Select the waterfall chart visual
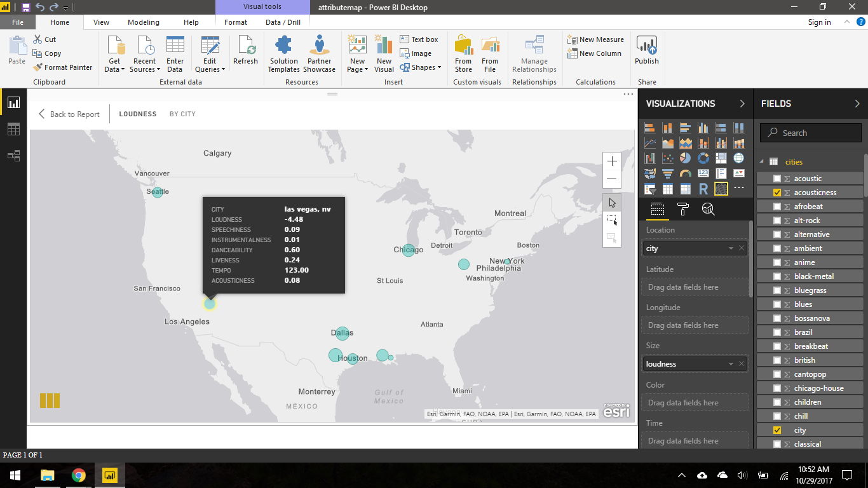This screenshot has width=868, height=488. click(x=650, y=158)
